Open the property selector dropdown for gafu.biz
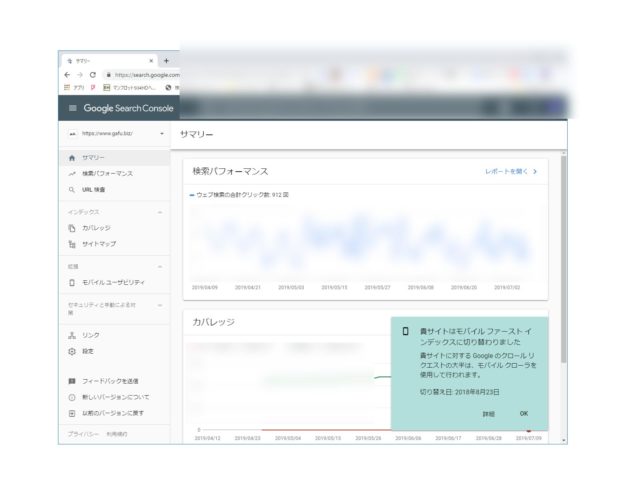This screenshot has width=640, height=480. (x=162, y=133)
